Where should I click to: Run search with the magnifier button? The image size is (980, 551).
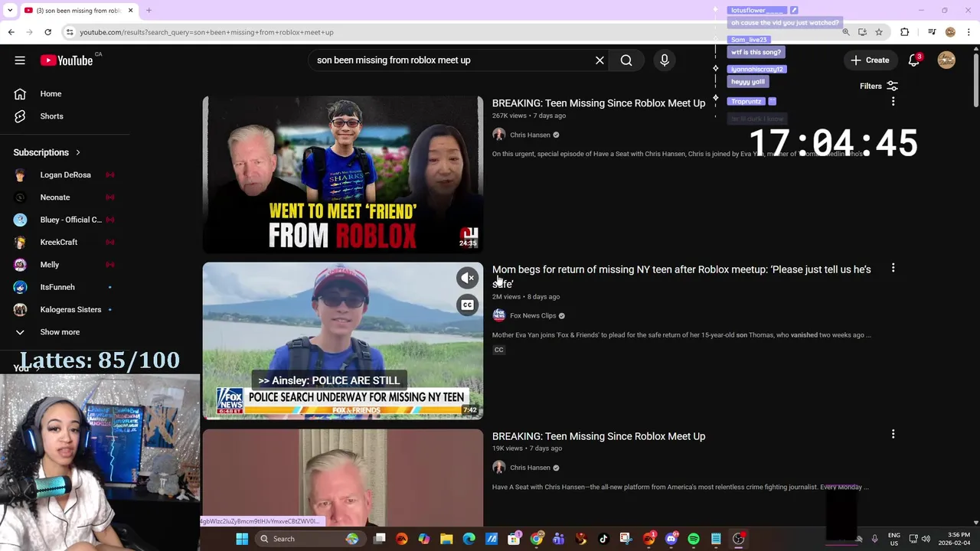point(626,60)
